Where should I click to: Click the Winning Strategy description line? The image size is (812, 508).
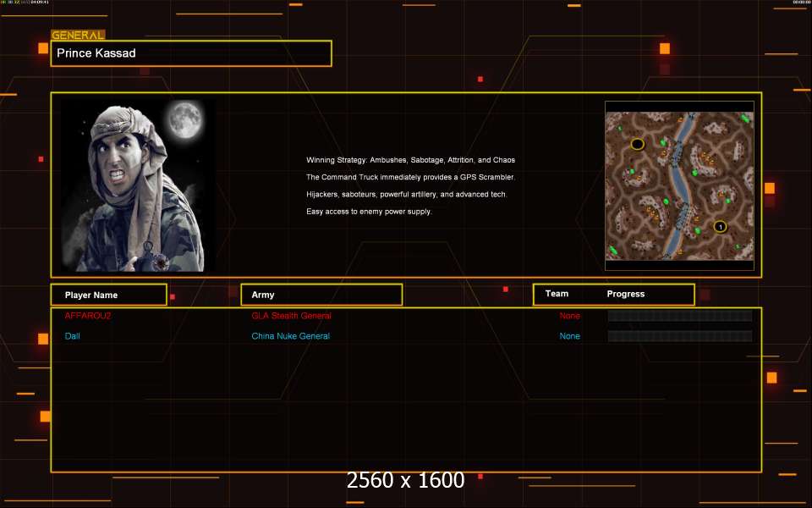[x=410, y=160]
